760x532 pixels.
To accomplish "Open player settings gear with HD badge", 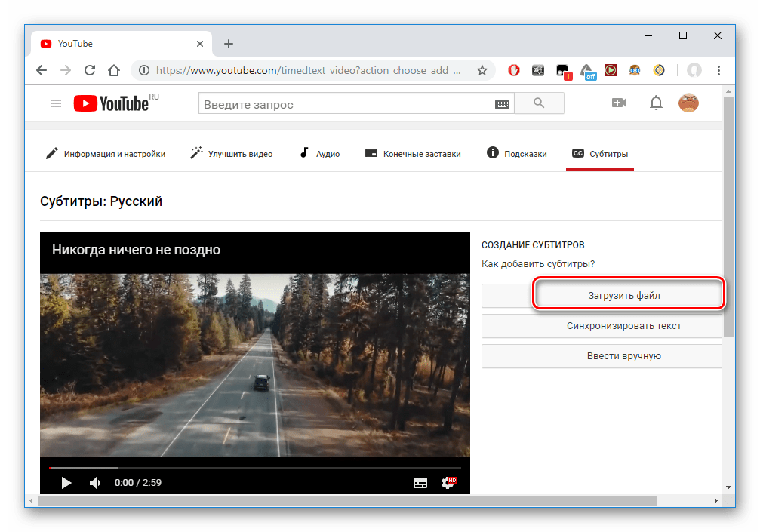I will [x=449, y=483].
